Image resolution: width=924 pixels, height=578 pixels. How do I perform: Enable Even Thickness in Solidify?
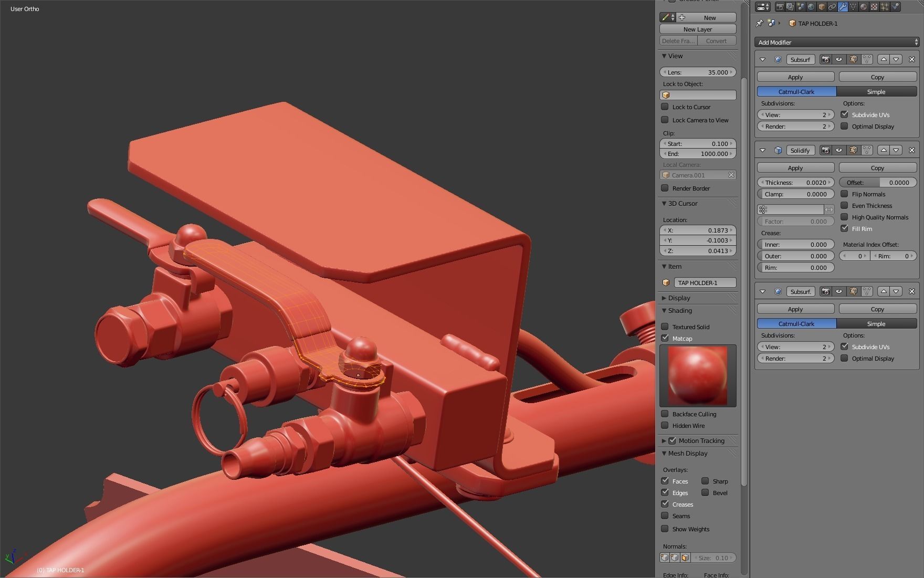[x=844, y=205]
